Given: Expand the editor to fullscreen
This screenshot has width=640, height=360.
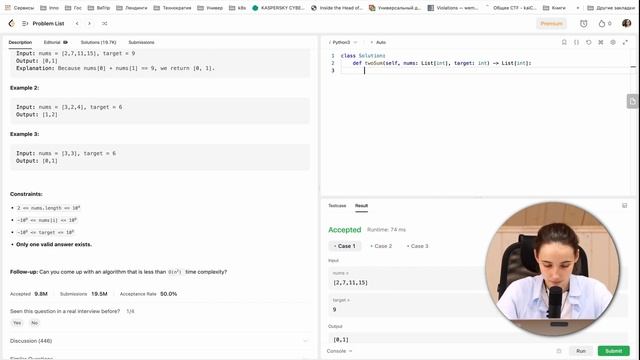Looking at the screenshot, I should 625,42.
